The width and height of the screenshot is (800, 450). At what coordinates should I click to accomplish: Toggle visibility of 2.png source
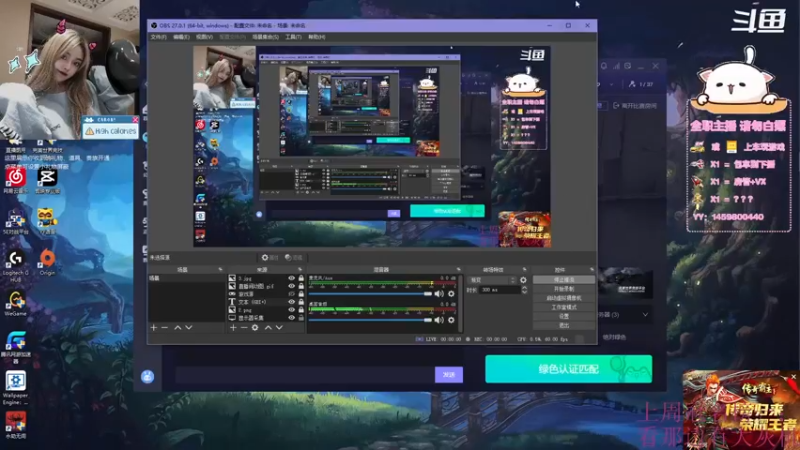coord(291,310)
